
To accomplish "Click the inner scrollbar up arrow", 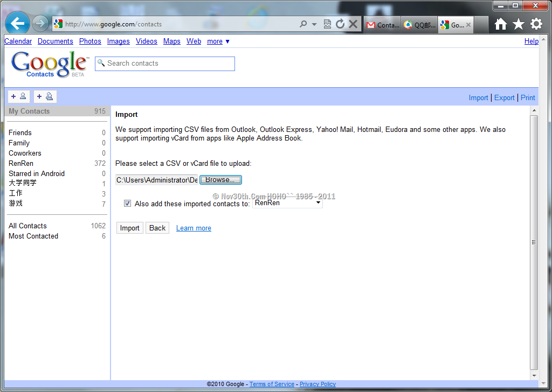I will point(534,110).
